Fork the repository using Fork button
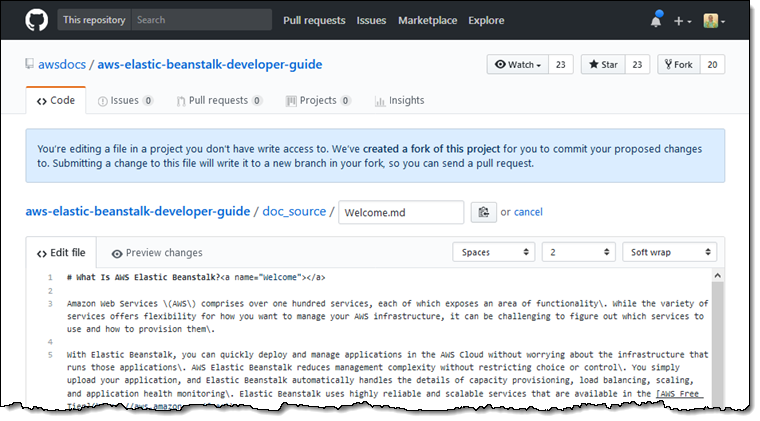 [x=677, y=65]
